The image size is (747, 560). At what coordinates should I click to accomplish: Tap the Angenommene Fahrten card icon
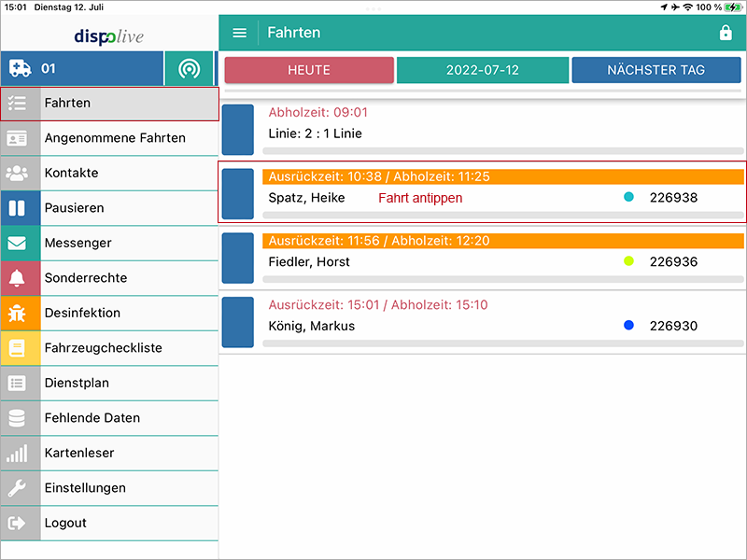tap(17, 138)
